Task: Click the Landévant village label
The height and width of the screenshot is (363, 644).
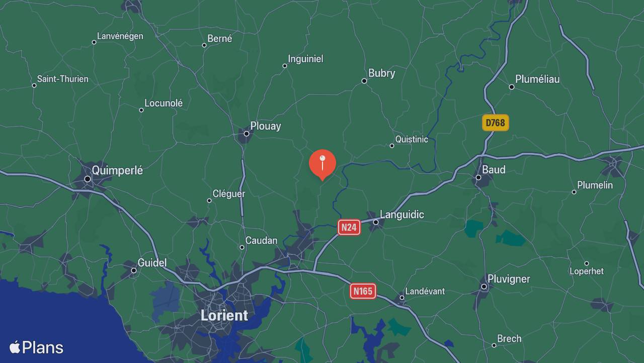Action: [x=425, y=291]
